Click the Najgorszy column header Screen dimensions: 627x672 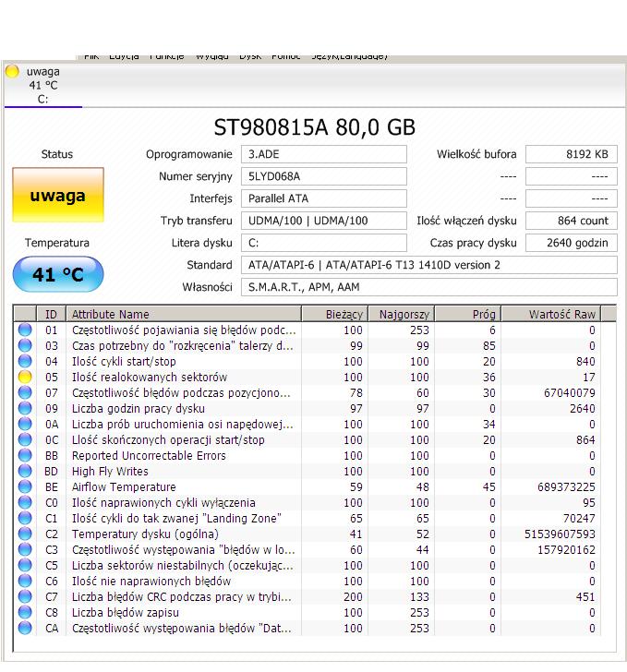pyautogui.click(x=402, y=314)
